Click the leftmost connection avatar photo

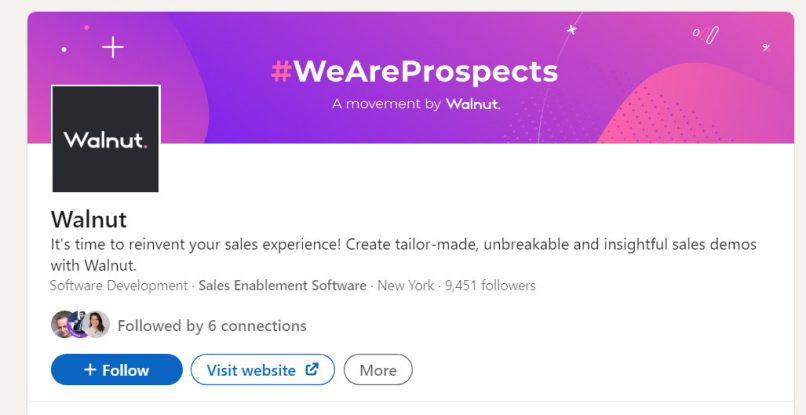click(63, 325)
